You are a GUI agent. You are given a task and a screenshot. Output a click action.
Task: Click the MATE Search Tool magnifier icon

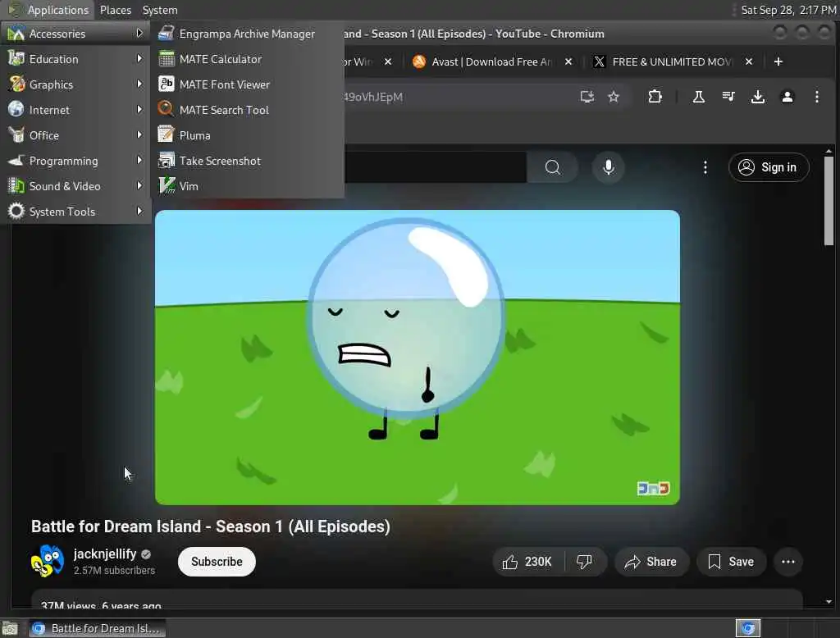166,109
